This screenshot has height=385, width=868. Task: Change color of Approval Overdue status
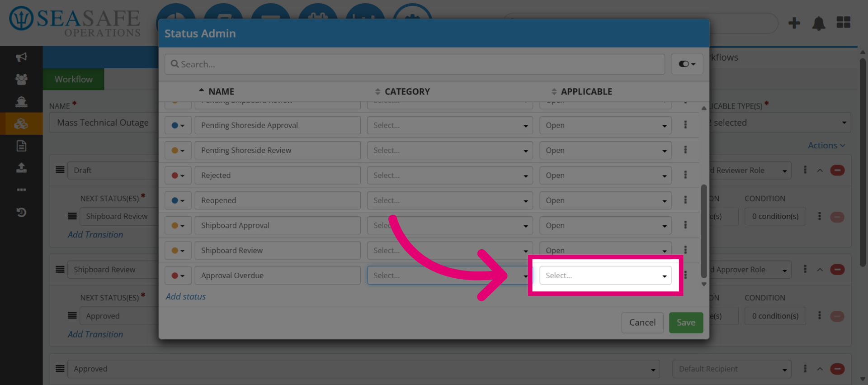point(178,276)
